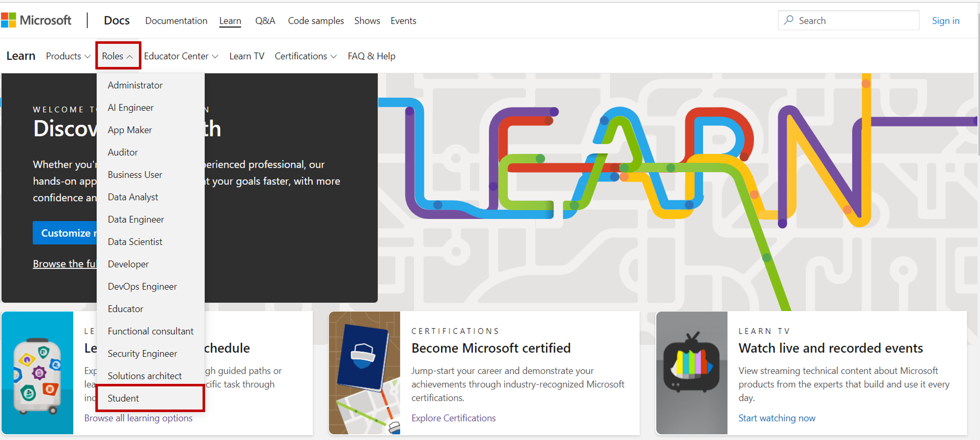The width and height of the screenshot is (980, 440).
Task: Click the blue Customize button
Action: click(x=65, y=233)
